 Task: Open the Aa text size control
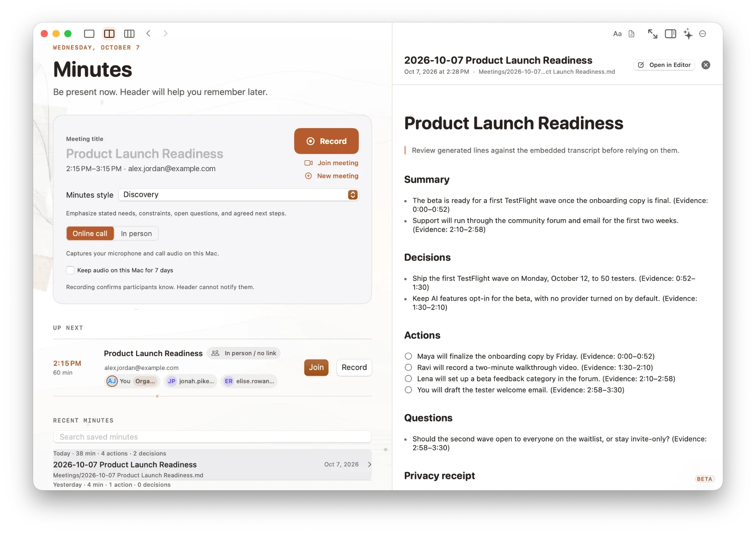pyautogui.click(x=617, y=34)
